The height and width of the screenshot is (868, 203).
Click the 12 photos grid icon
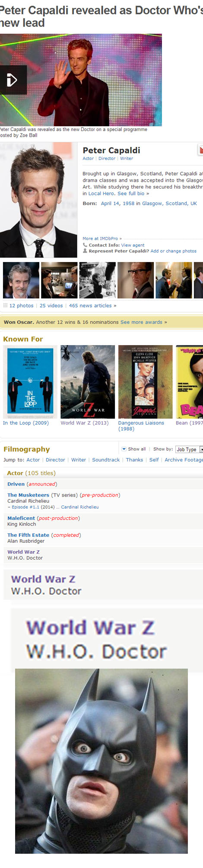click(x=5, y=305)
